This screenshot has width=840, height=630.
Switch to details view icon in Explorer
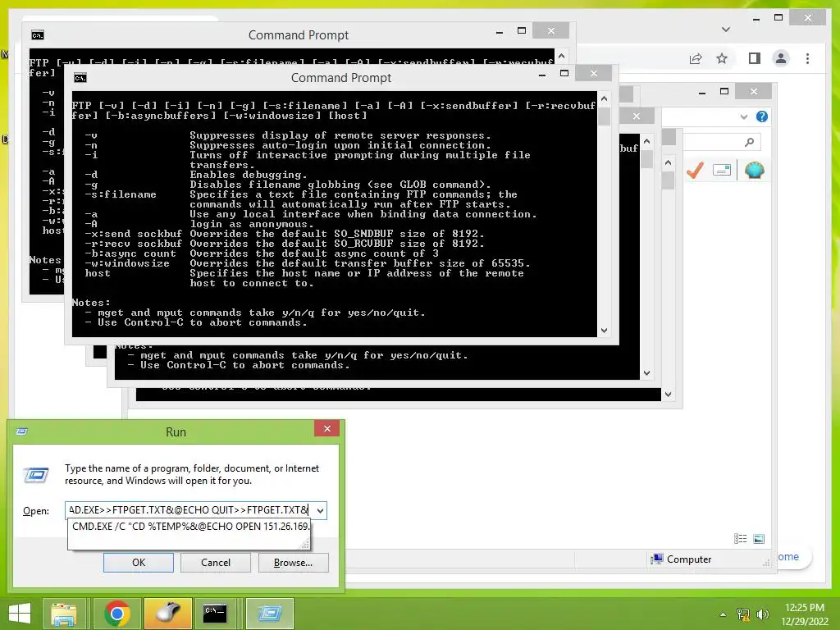[741, 539]
